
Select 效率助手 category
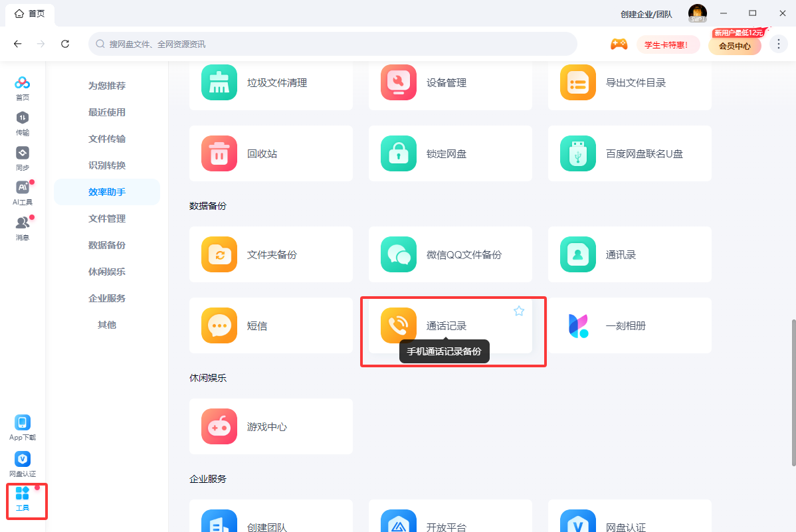(106, 192)
